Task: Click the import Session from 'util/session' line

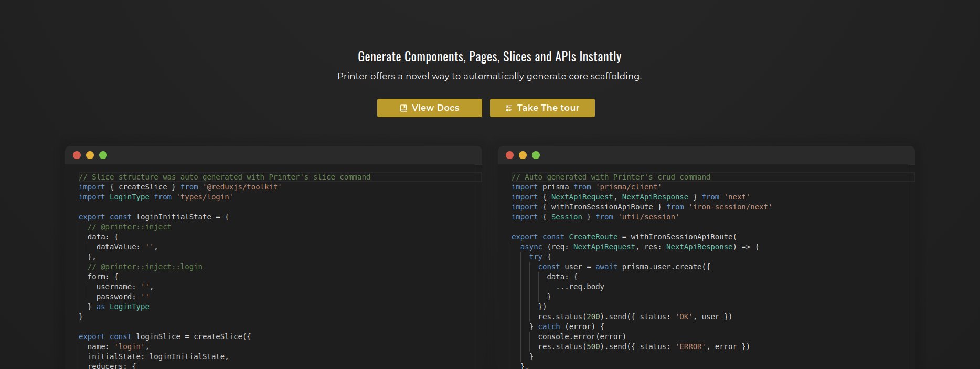Action: 595,217
